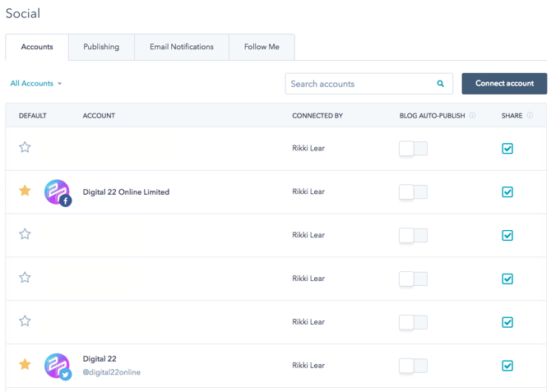Click the info icon next to Blog Auto-Publish
This screenshot has height=392, width=551.
(x=473, y=116)
